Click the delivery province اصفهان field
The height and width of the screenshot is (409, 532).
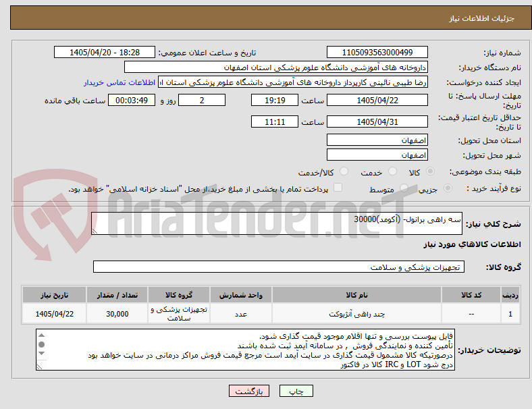(x=377, y=140)
